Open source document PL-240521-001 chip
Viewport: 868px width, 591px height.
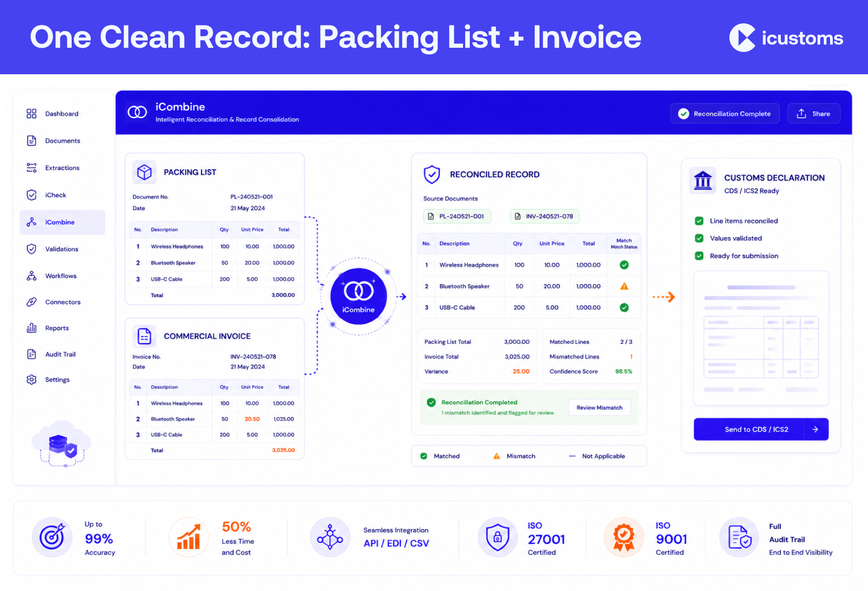click(x=457, y=217)
